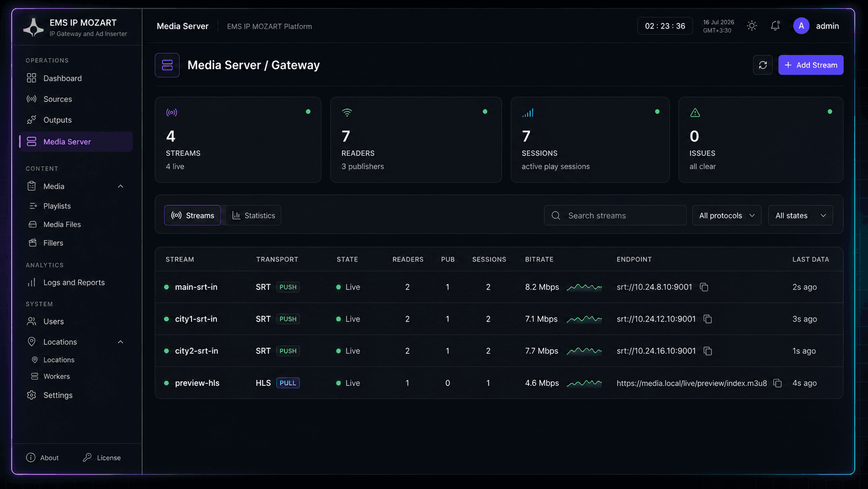
Task: Copy main-srt-in endpoint address
Action: pyautogui.click(x=704, y=287)
